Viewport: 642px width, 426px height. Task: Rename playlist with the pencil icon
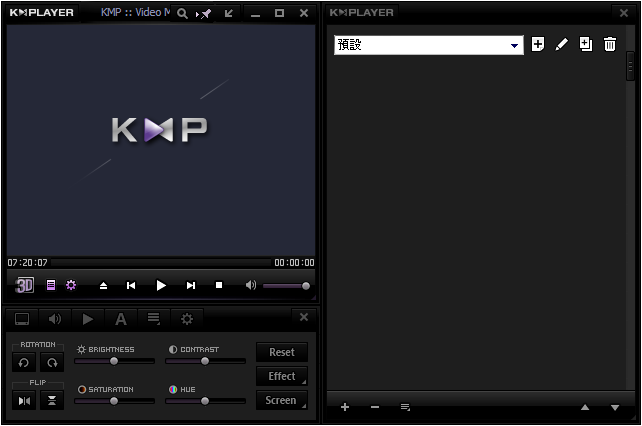(561, 45)
